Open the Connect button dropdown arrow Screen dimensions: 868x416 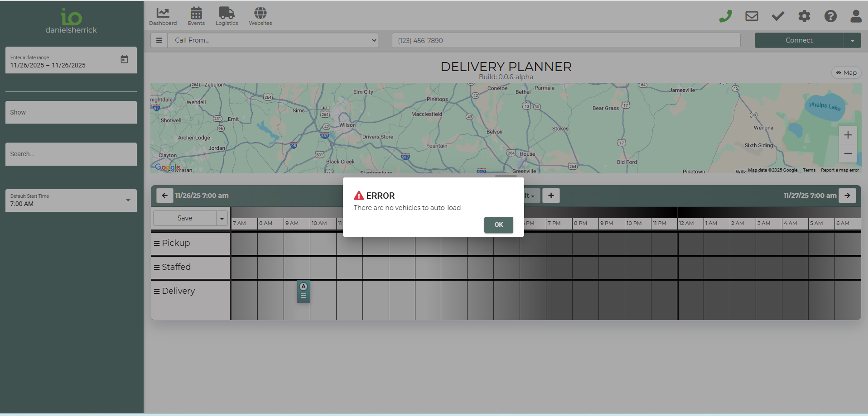coord(852,41)
